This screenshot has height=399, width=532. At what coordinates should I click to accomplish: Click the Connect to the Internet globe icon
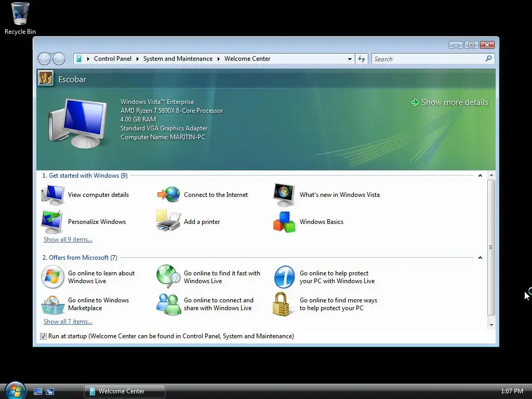click(x=168, y=194)
